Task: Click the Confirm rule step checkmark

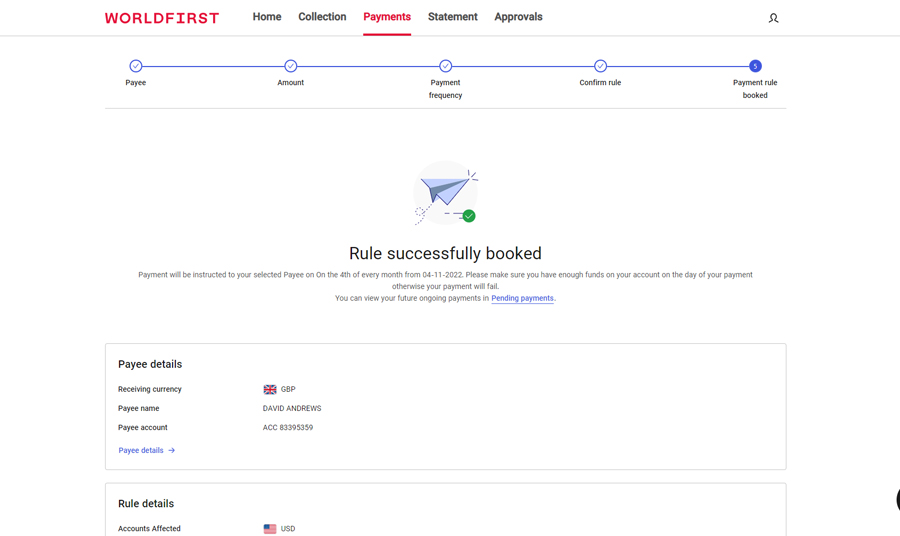Action: [x=600, y=66]
